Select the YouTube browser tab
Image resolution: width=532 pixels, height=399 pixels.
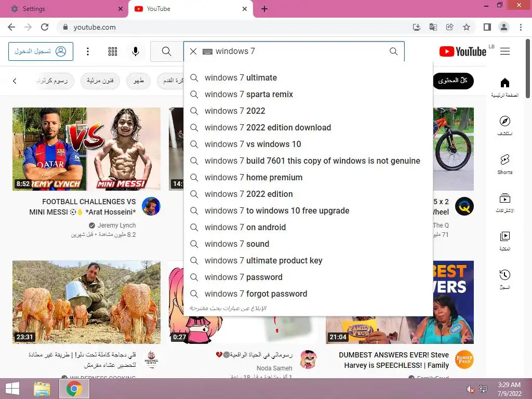[x=190, y=9]
